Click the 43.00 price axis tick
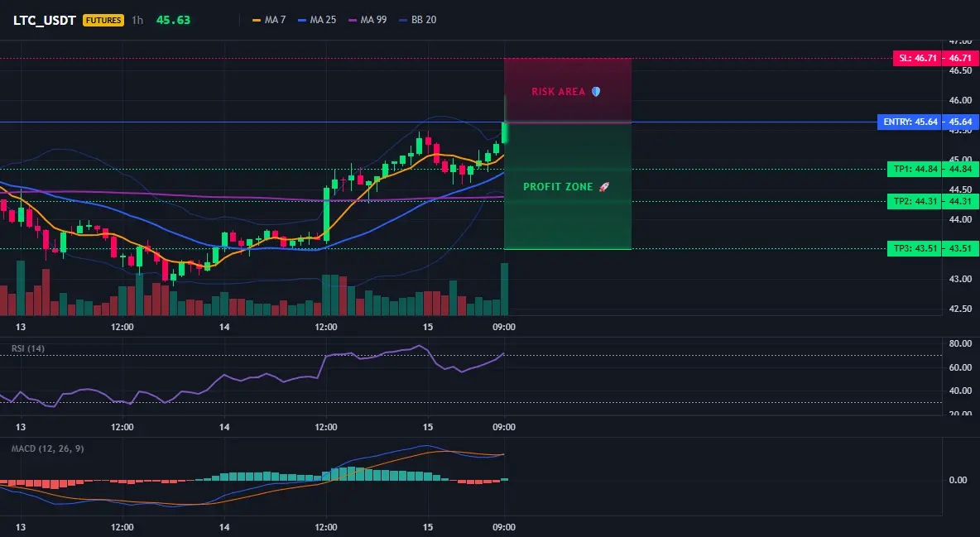The width and height of the screenshot is (980, 537). tap(961, 279)
